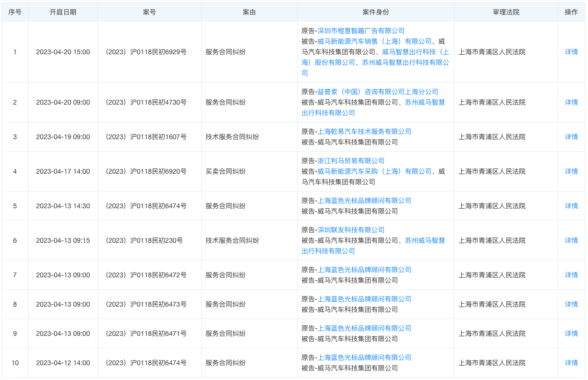Viewport: 588px width, 380px height.
Task: Click the 操作 column header
Action: [x=571, y=12]
